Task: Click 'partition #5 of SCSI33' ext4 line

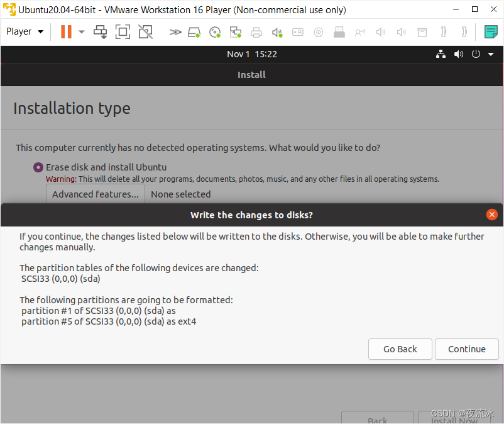Action: coord(109,321)
